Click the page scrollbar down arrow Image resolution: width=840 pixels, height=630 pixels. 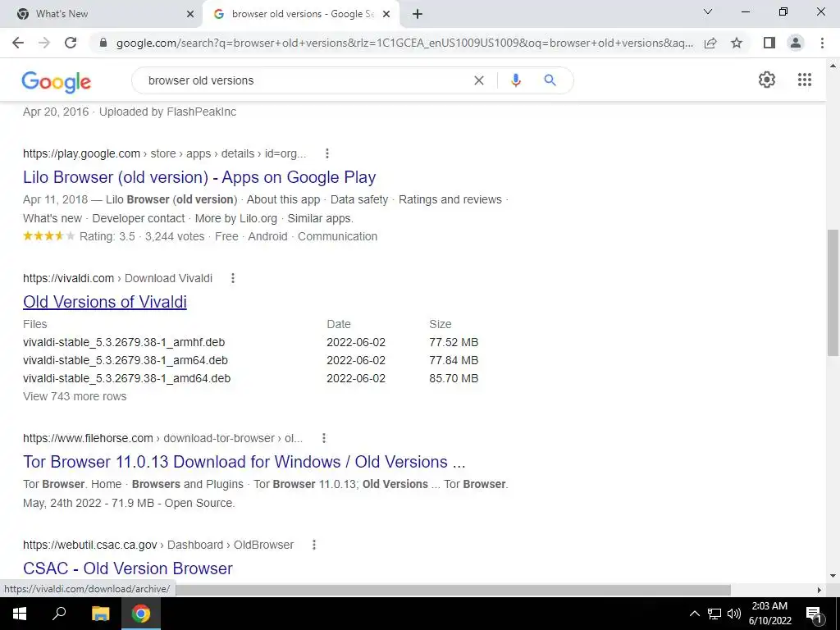coord(833,576)
